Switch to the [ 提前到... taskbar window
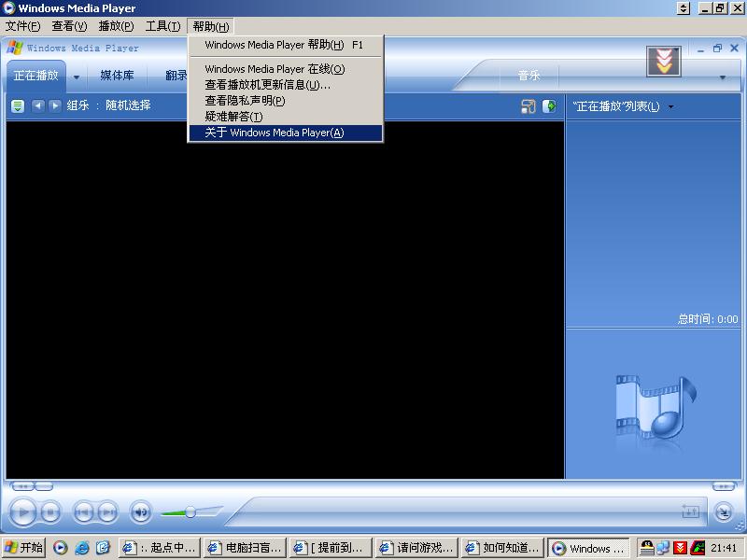Viewport: 747px width, 560px height. point(331,548)
